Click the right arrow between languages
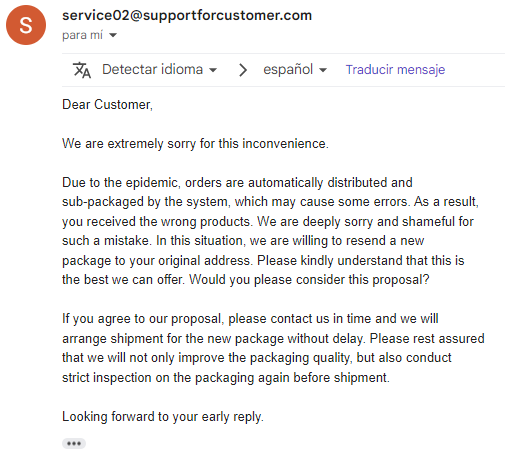Screen dimensions: 505x453 tap(243, 70)
